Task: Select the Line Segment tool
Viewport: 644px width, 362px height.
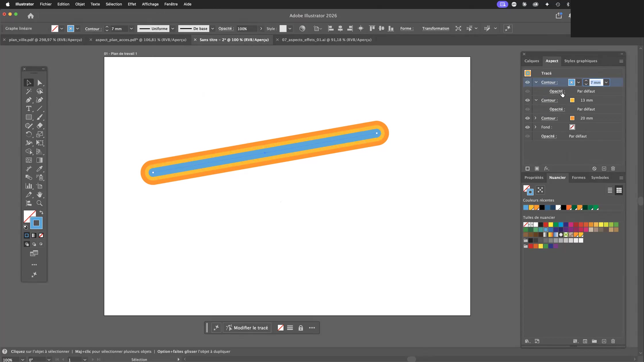Action: pos(40,109)
